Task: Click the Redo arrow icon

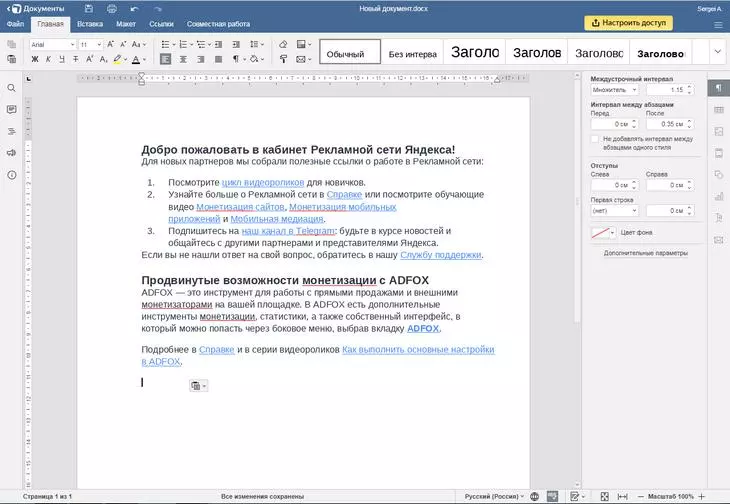Action: (x=157, y=8)
